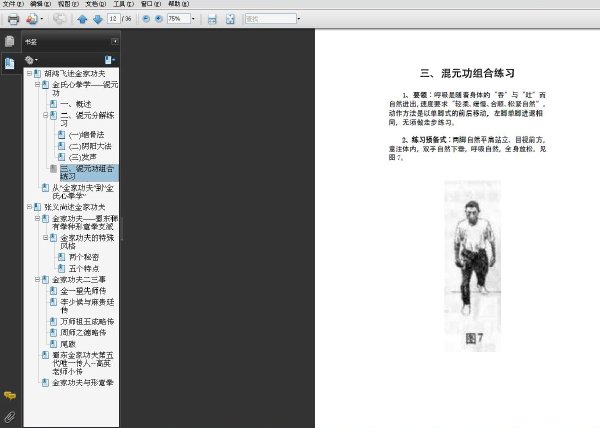Open the 工具 (Tools) menu

coord(123,4)
